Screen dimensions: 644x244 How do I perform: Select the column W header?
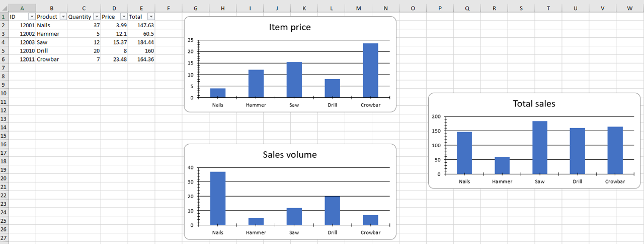click(629, 8)
